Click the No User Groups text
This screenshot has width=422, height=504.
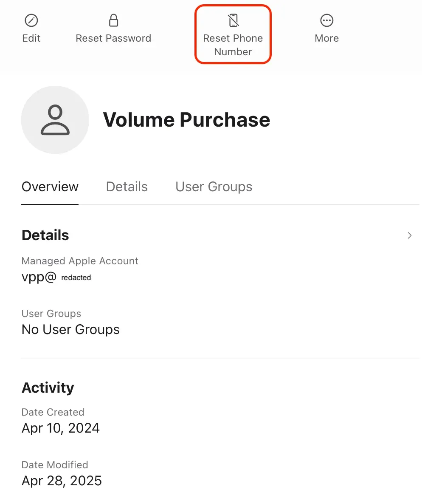point(70,329)
